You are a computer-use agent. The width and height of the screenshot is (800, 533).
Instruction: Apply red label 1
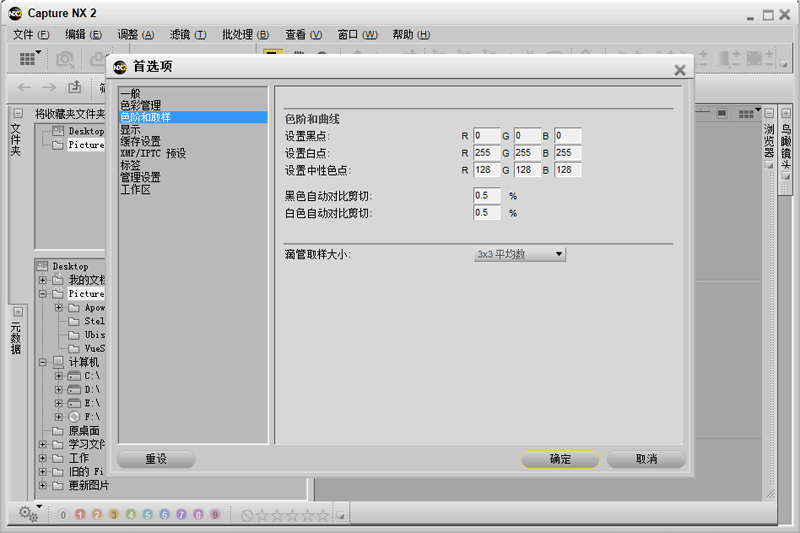(80, 515)
